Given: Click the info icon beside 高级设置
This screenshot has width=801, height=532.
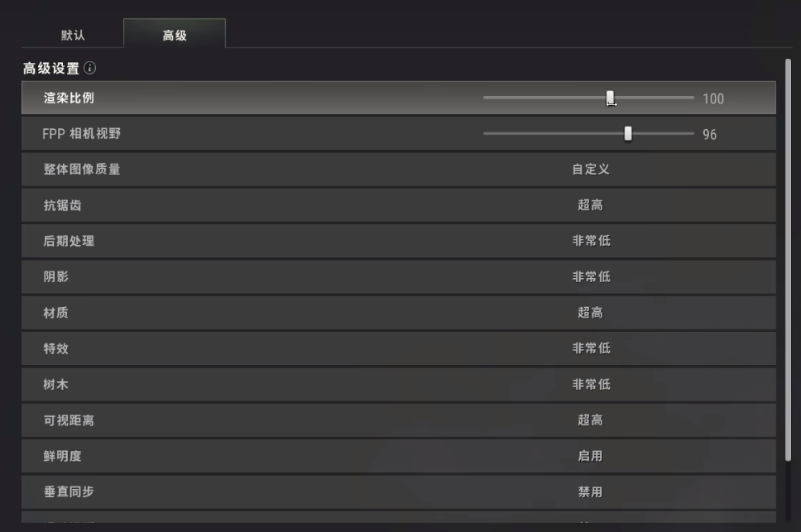Looking at the screenshot, I should click(x=90, y=69).
